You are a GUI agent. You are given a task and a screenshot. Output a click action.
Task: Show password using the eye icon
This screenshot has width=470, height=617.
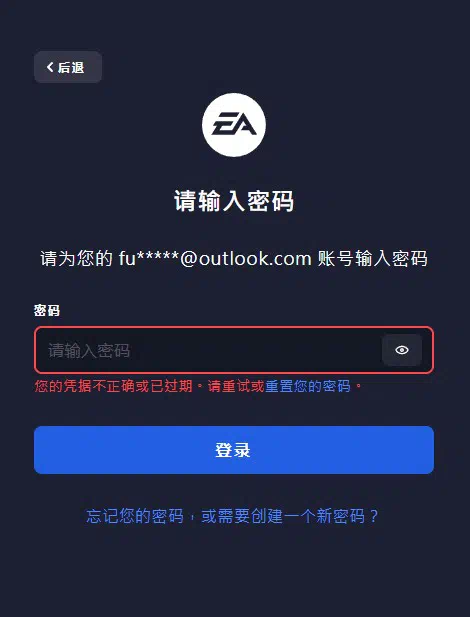402,350
